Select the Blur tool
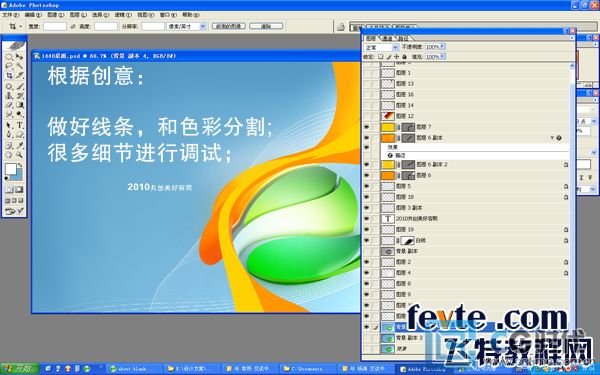Screen dimensions: 600x375 click(x=9, y=114)
